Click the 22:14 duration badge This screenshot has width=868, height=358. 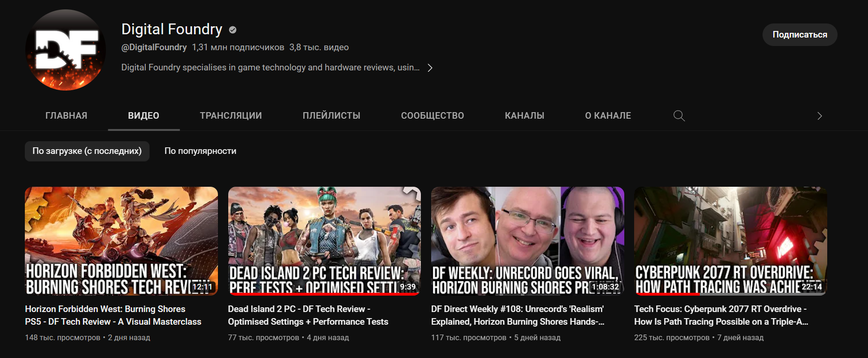coord(811,287)
